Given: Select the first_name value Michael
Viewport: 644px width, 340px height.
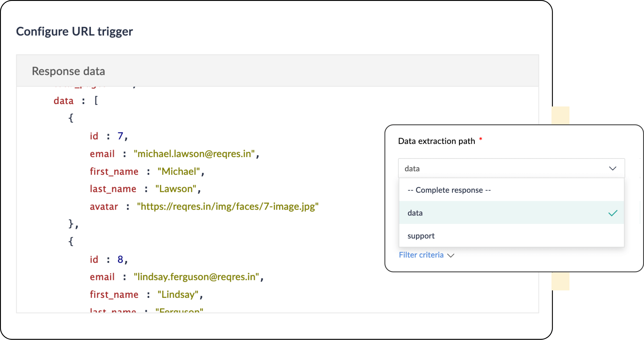Looking at the screenshot, I should (179, 172).
